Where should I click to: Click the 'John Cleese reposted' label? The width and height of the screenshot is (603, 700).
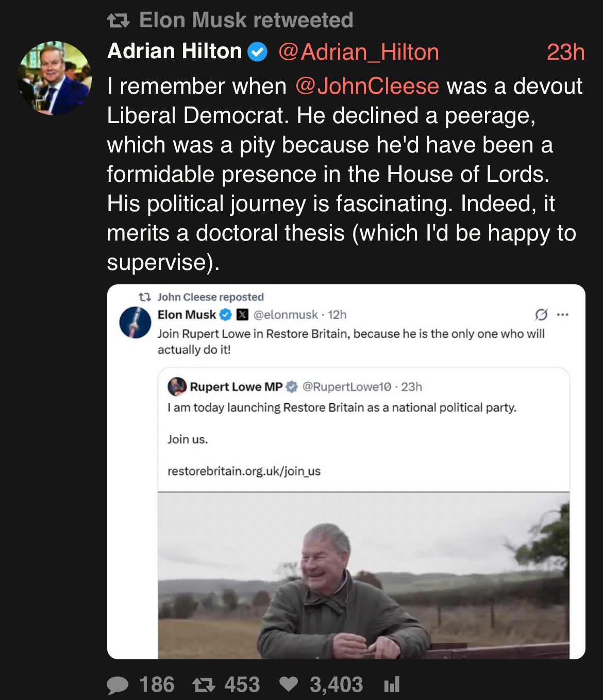210,297
